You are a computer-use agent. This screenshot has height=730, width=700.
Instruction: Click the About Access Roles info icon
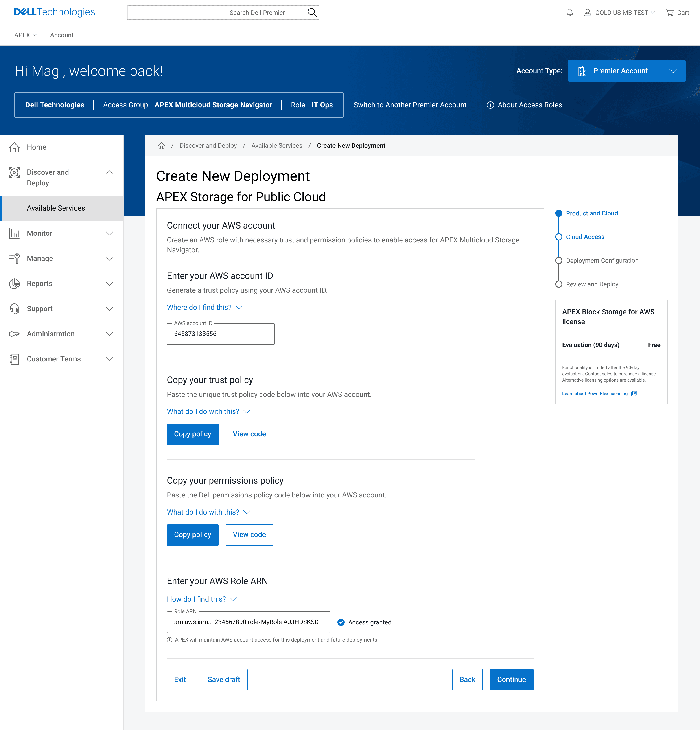pyautogui.click(x=490, y=105)
